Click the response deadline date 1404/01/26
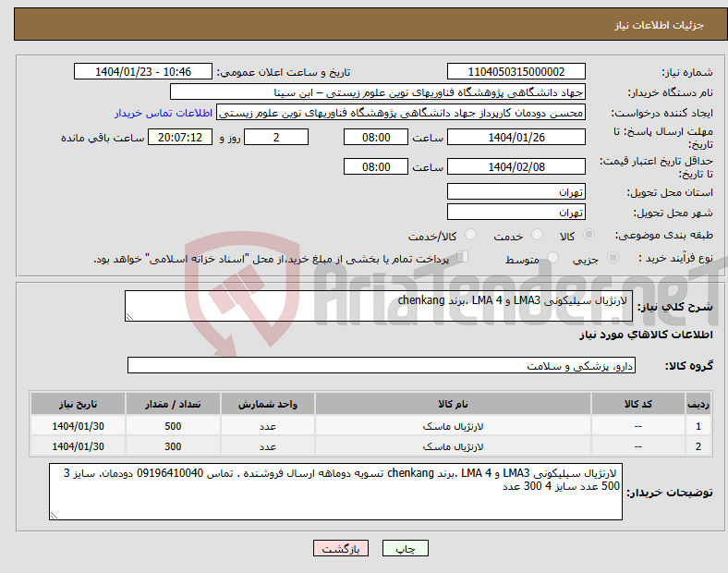This screenshot has width=728, height=573. click(516, 138)
